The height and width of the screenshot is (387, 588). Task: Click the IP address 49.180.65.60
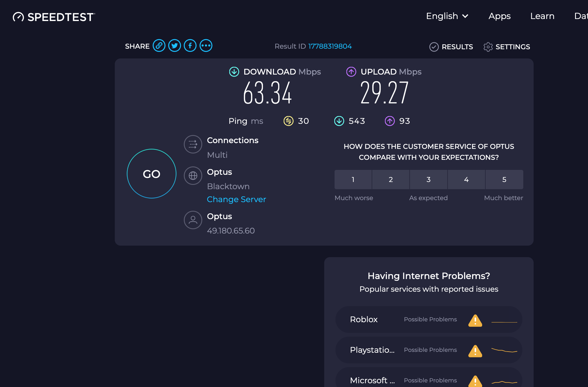click(x=231, y=231)
